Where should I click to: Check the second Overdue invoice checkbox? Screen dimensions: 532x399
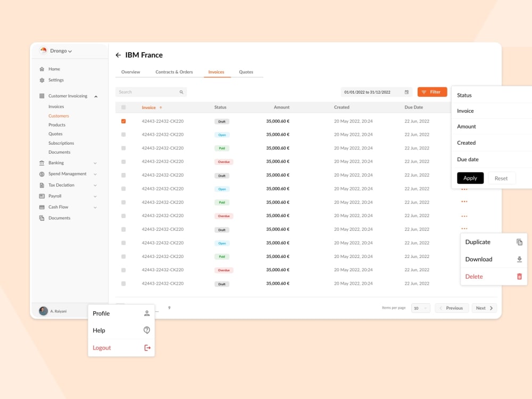(x=123, y=216)
